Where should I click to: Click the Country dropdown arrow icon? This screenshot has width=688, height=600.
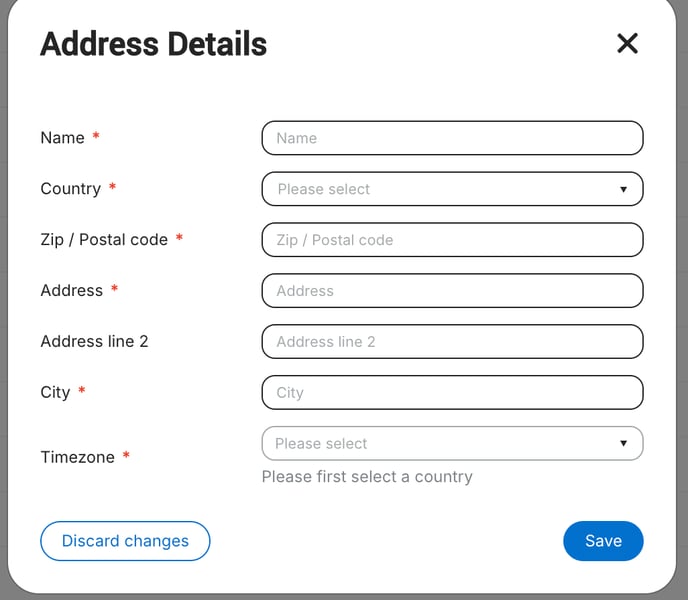(x=623, y=189)
